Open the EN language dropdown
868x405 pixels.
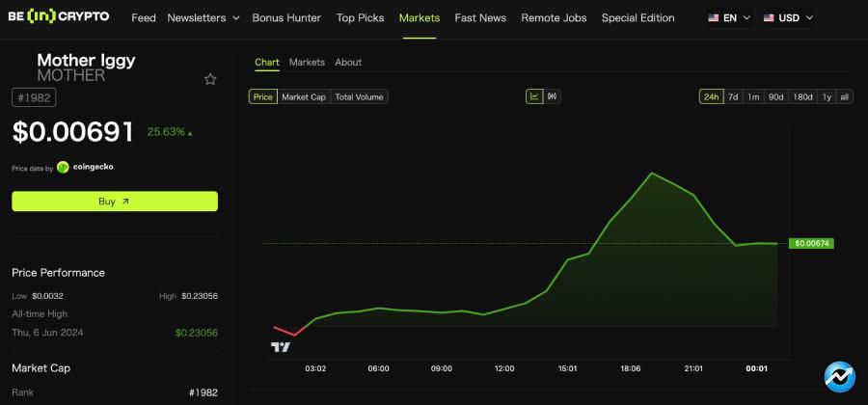click(x=729, y=18)
